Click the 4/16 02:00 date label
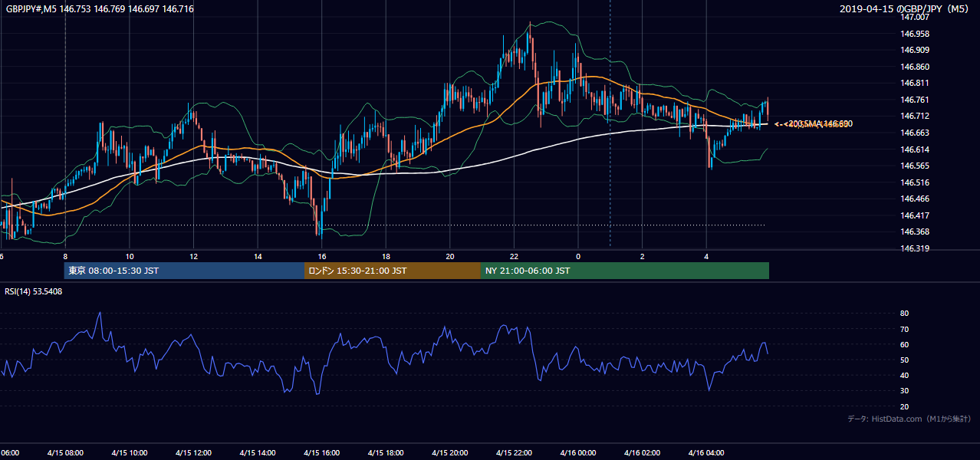 click(x=643, y=453)
